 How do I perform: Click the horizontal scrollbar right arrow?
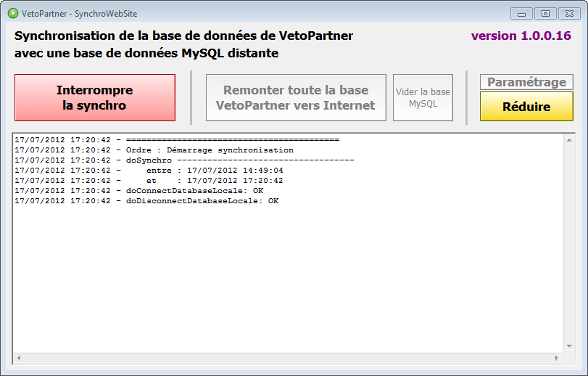point(557,358)
